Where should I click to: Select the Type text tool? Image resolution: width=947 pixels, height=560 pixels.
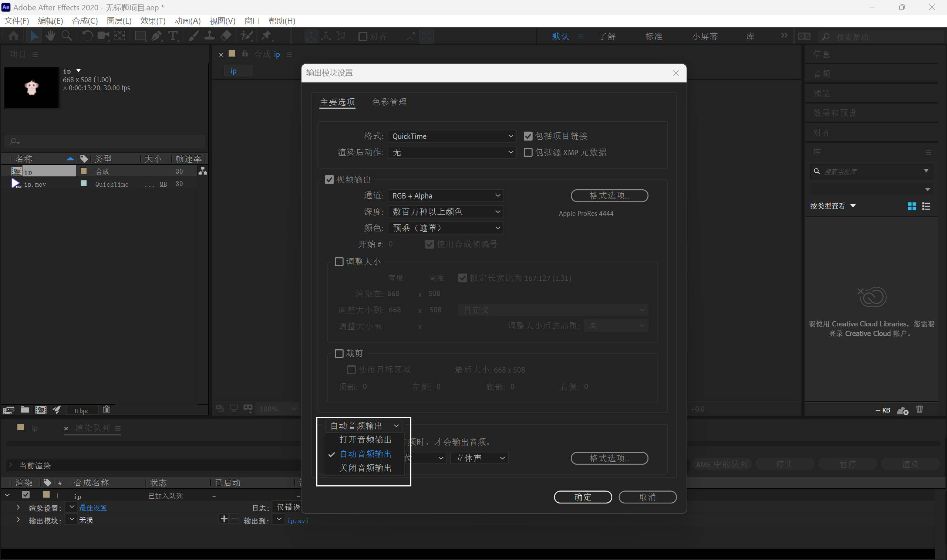173,36
